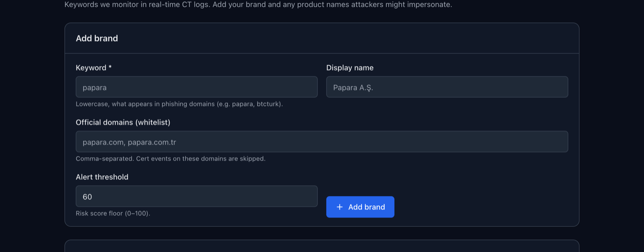
Task: Click the plus icon on Add brand button
Action: [x=340, y=207]
